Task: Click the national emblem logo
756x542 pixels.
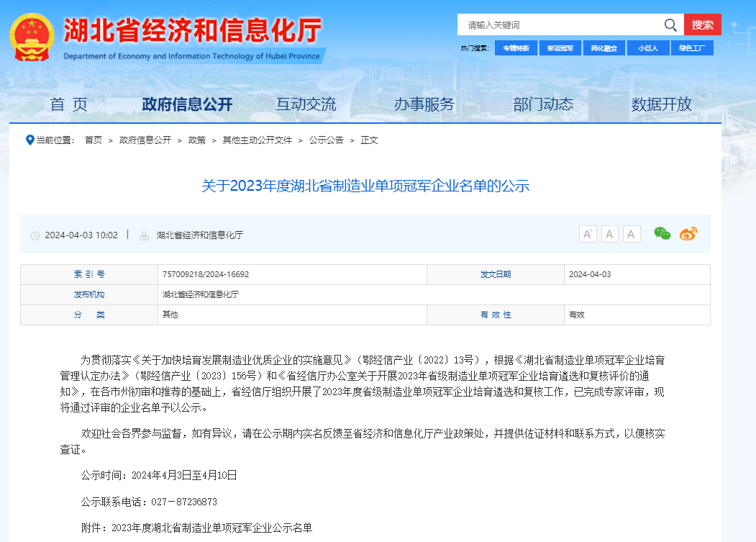Action: pyautogui.click(x=32, y=37)
